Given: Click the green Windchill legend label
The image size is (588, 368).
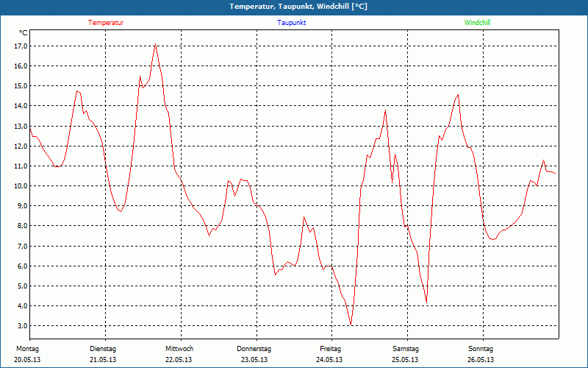Looking at the screenshot, I should point(477,23).
